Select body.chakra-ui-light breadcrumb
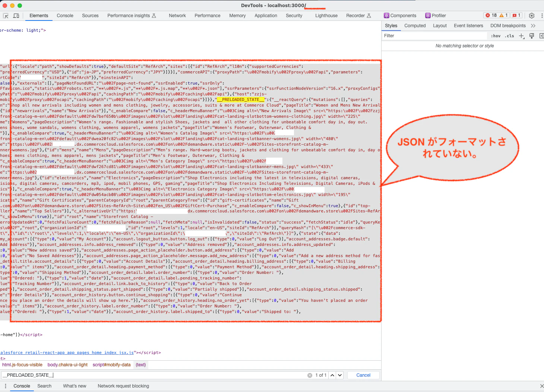The height and width of the screenshot is (392, 544). pos(67,365)
